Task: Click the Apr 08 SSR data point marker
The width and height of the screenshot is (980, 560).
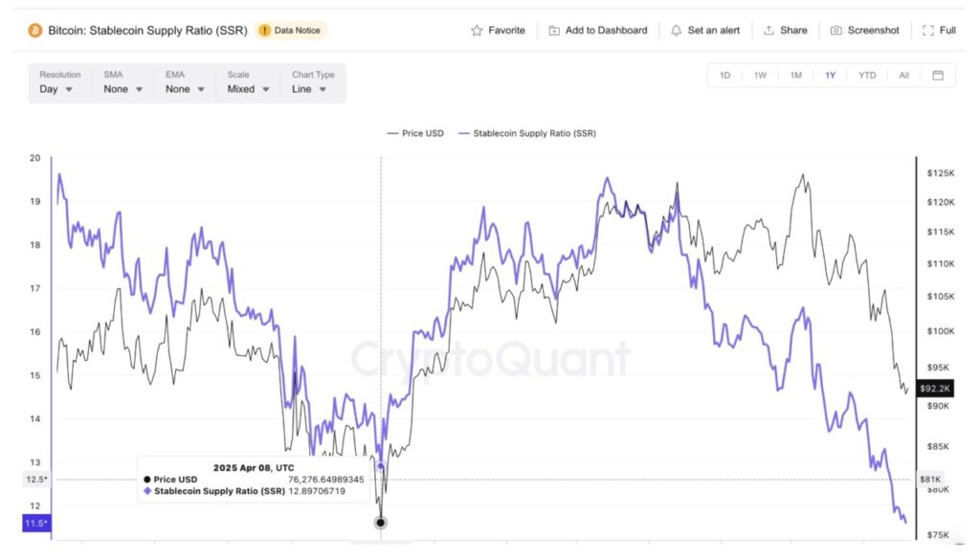Action: click(381, 466)
